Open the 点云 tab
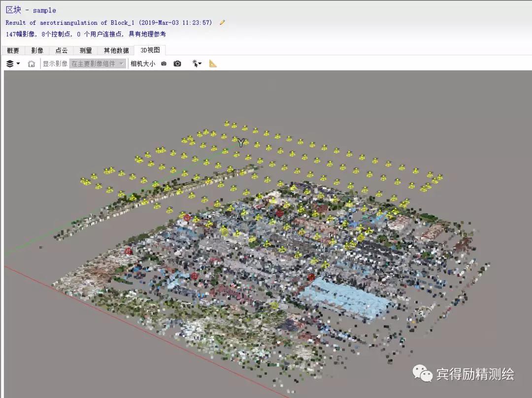The image size is (532, 398). click(61, 50)
